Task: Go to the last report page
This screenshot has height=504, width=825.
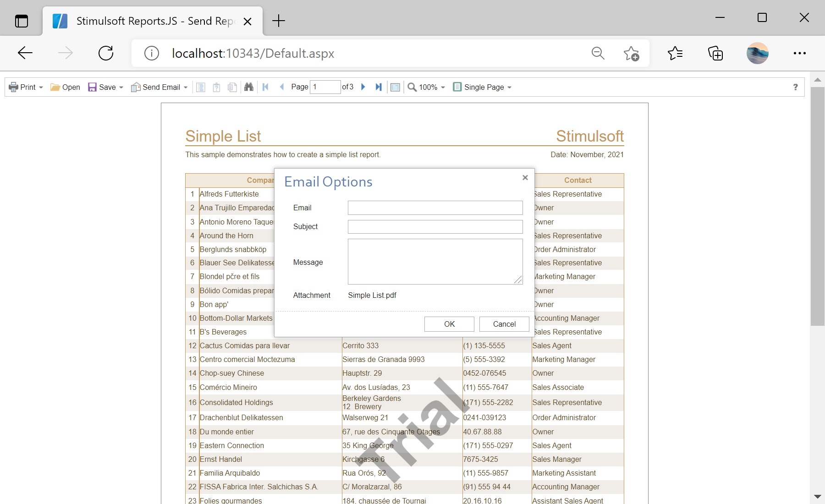Action: click(379, 87)
